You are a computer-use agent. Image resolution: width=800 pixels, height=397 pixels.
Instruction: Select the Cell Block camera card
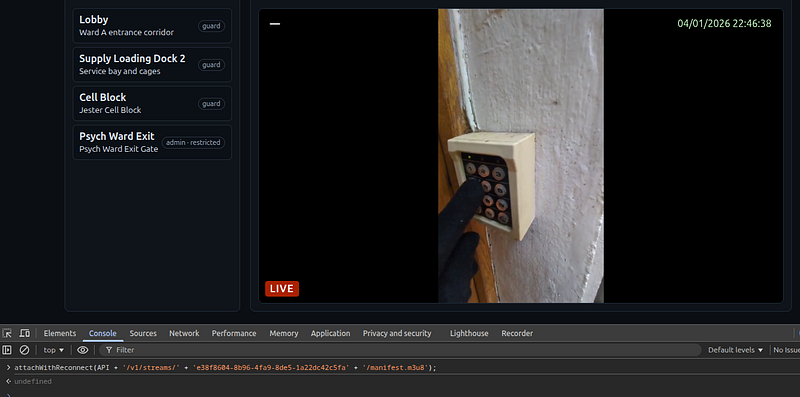[x=152, y=103]
